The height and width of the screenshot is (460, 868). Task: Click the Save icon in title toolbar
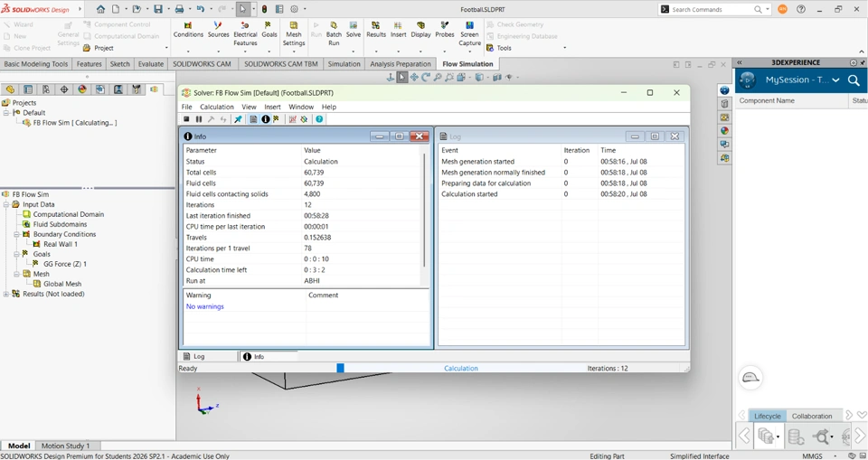click(158, 9)
